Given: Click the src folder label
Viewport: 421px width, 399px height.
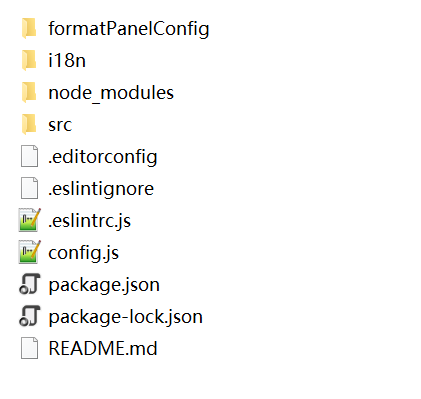Looking at the screenshot, I should tap(60, 125).
